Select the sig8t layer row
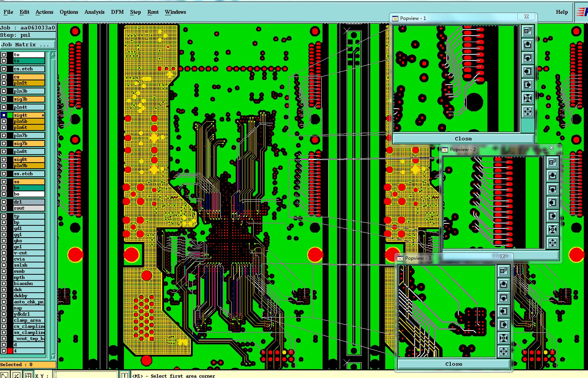This screenshot has height=378, width=588. 29,160
